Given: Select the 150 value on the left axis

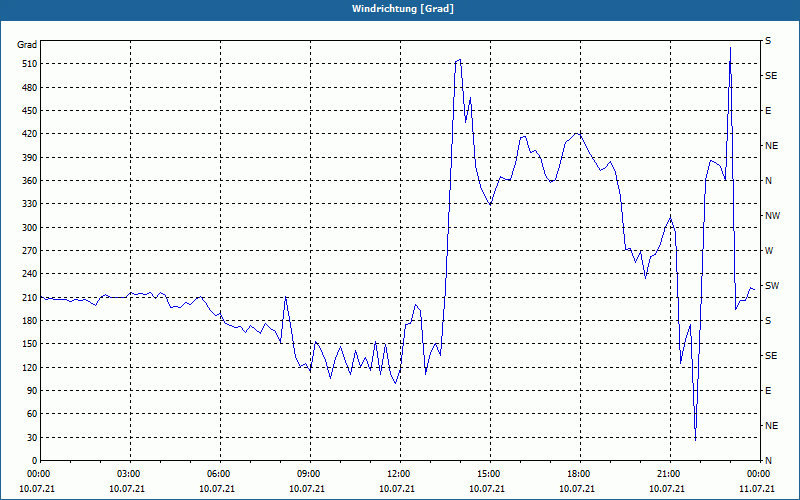Looking at the screenshot, I should pos(30,344).
